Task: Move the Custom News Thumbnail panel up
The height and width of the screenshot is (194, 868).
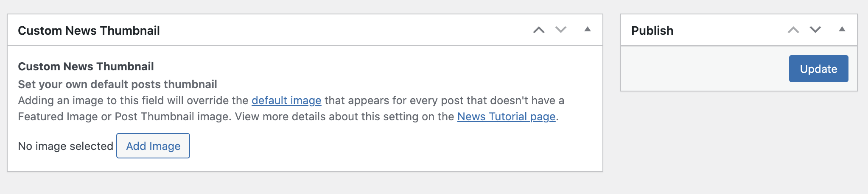Action: 539,30
